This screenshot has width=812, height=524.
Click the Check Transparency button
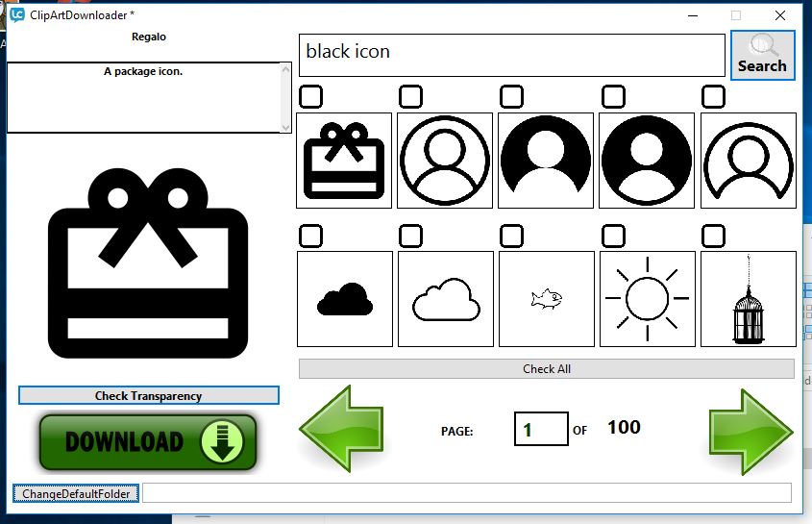148,396
